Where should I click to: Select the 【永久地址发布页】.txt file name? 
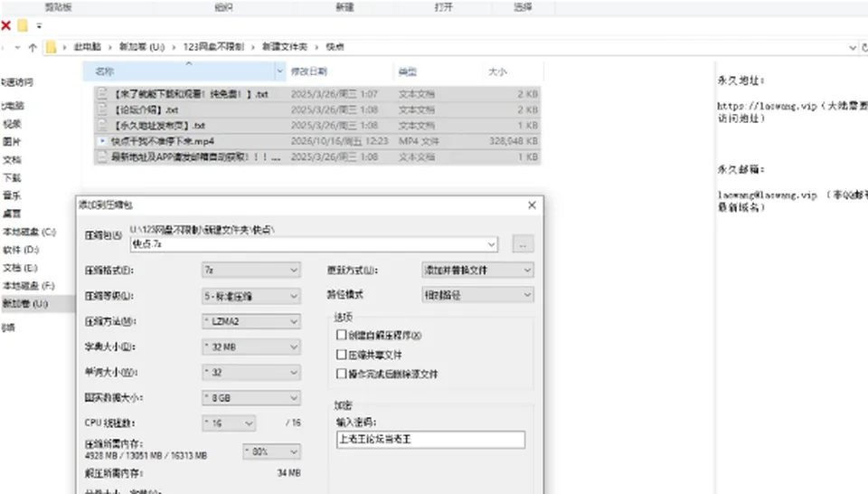point(159,125)
